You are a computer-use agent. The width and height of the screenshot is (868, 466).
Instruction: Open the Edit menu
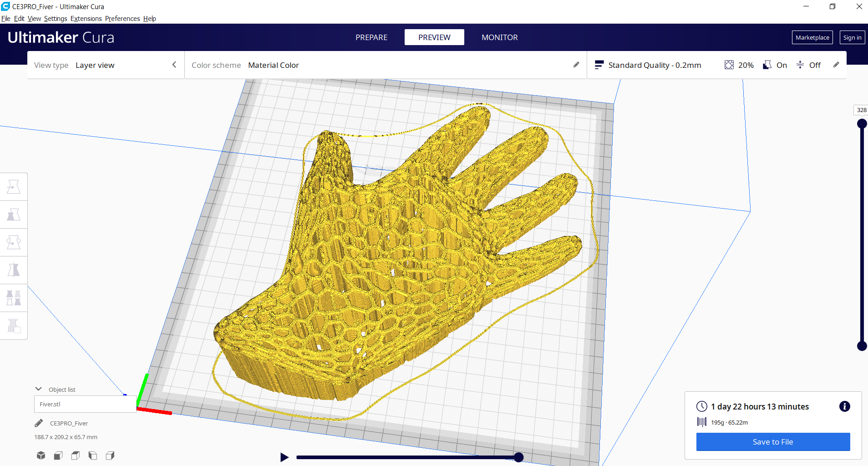(19, 19)
